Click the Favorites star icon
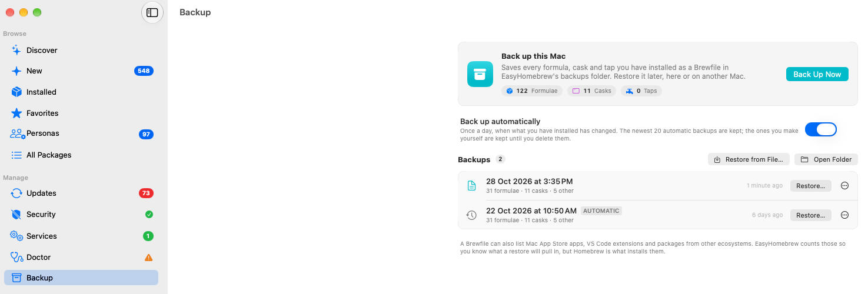Image resolution: width=868 pixels, height=294 pixels. pyautogui.click(x=16, y=113)
